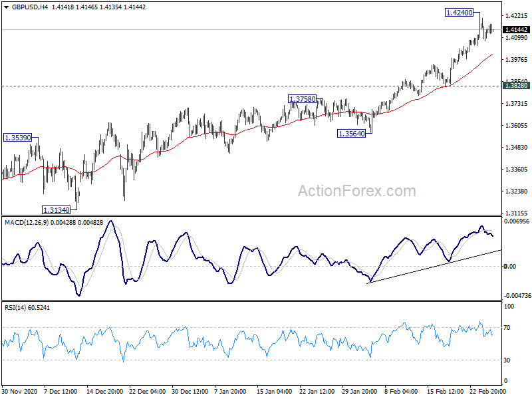Select the 1.42215 price axis value
The image size is (532, 399).
click(x=516, y=15)
